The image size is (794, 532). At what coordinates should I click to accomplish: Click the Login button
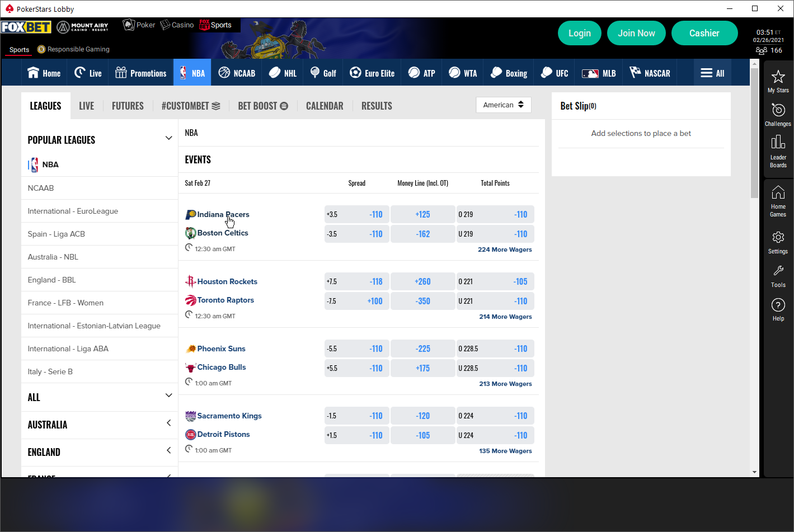[579, 33]
